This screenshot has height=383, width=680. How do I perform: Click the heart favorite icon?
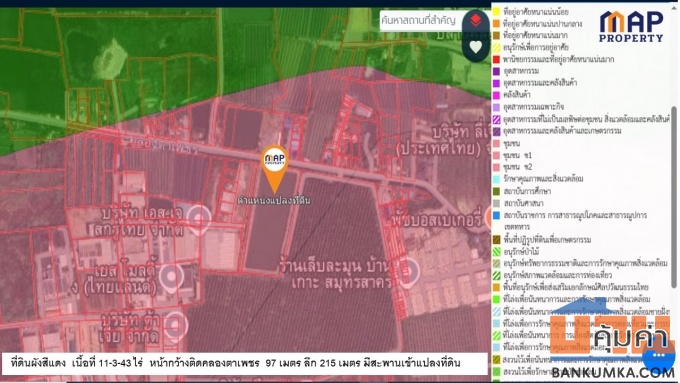coord(475,47)
